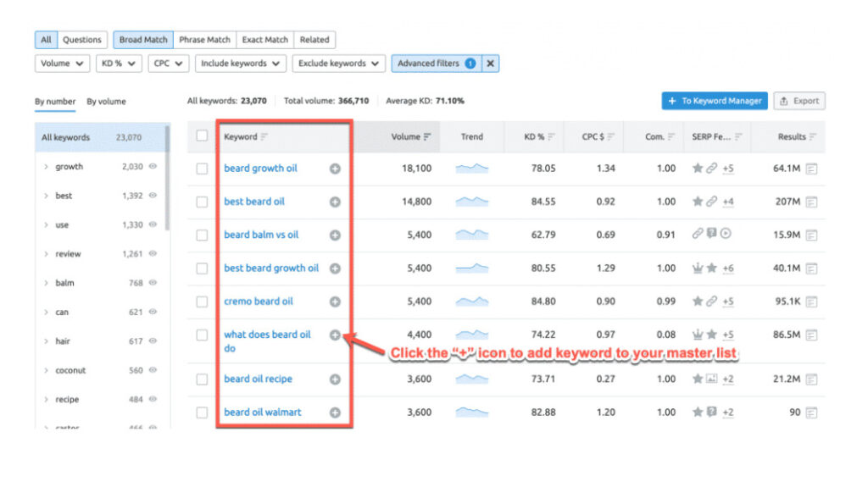Check the 'best beard growth oil' row checkbox
The width and height of the screenshot is (868, 487).
pos(202,268)
